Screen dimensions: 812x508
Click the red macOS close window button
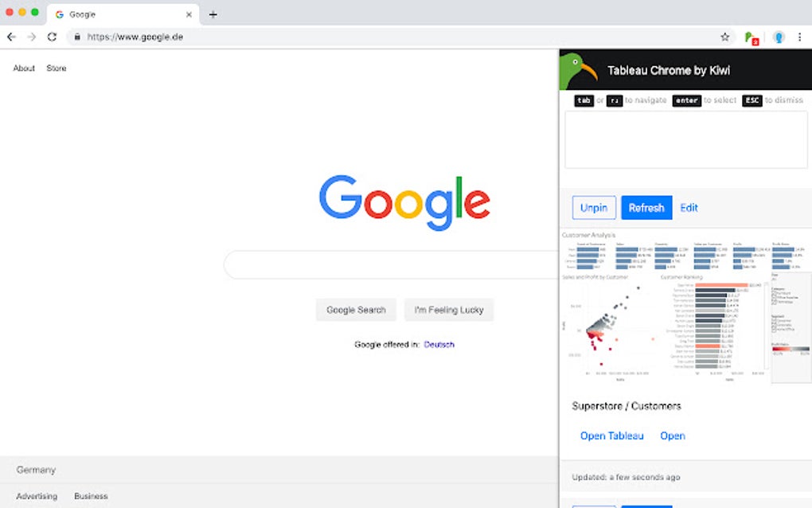[x=10, y=12]
